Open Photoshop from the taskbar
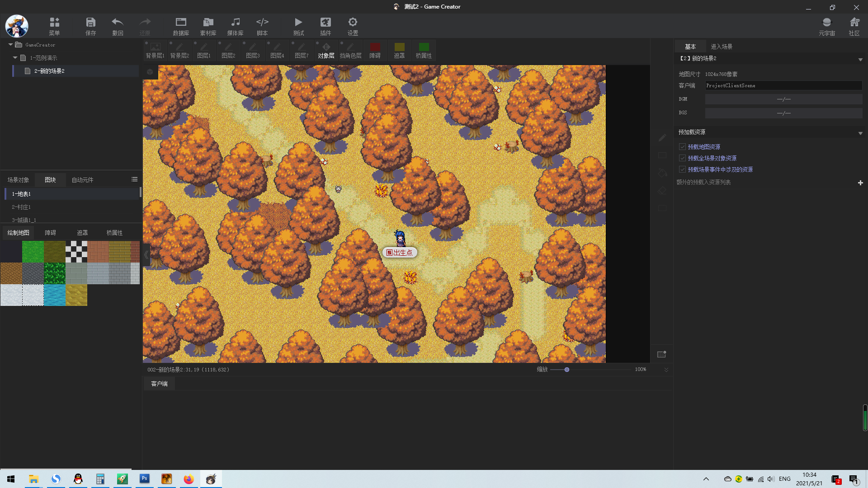868x488 pixels. pyautogui.click(x=145, y=479)
